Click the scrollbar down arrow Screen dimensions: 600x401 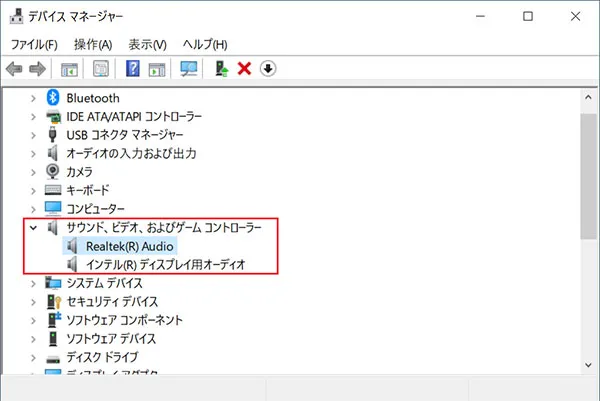(x=588, y=365)
